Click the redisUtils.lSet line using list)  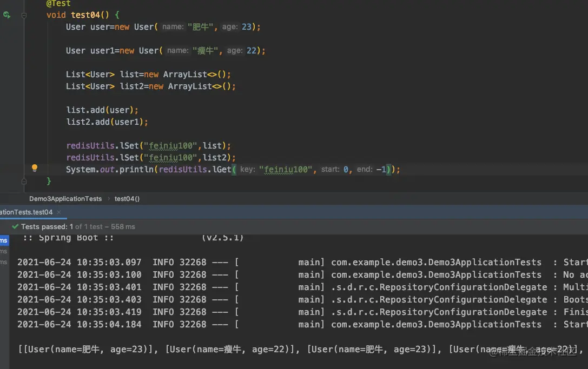click(149, 145)
